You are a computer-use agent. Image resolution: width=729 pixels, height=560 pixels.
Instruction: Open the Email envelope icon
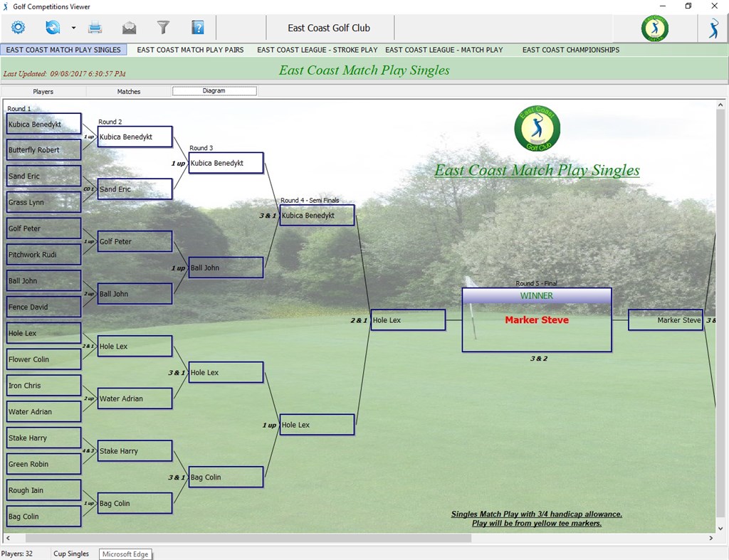point(129,27)
